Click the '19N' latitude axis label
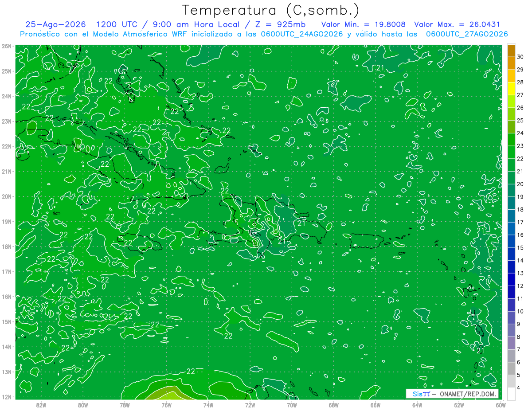The image size is (532, 411). (x=7, y=221)
